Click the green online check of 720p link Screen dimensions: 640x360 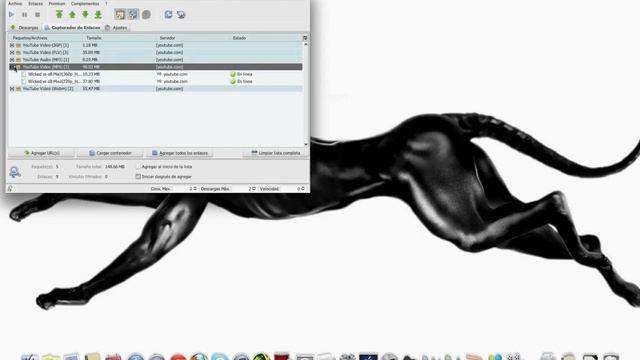tap(233, 81)
